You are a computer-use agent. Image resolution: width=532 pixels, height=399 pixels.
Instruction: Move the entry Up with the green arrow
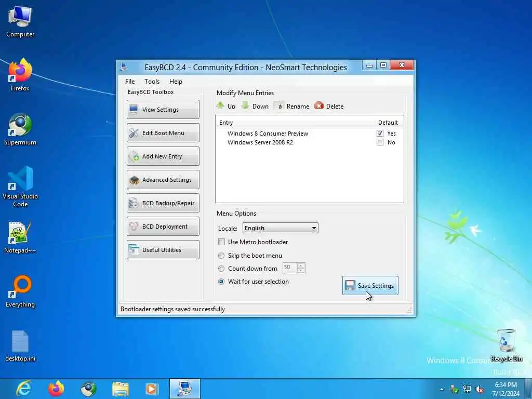[x=226, y=106]
